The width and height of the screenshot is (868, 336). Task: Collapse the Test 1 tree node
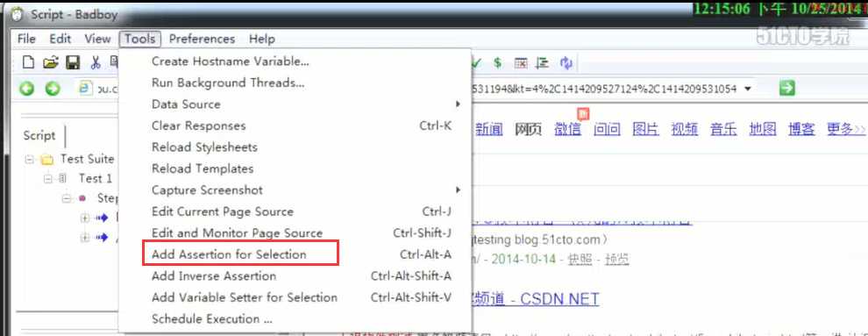point(48,178)
